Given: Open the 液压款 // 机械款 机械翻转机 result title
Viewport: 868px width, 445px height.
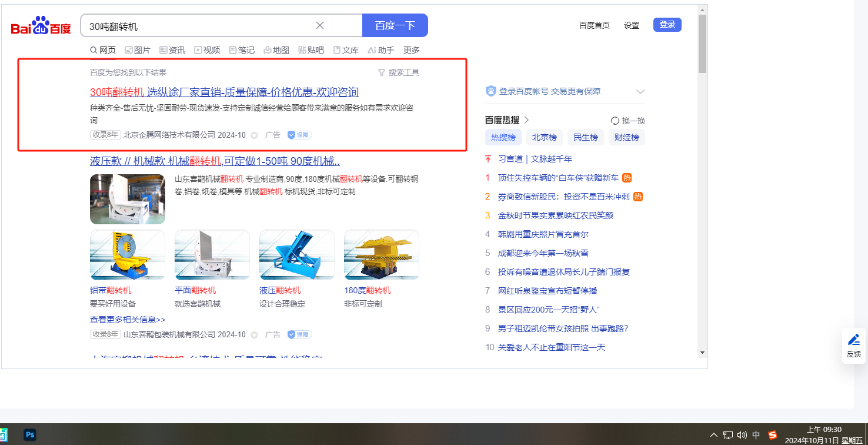Looking at the screenshot, I should coord(215,161).
